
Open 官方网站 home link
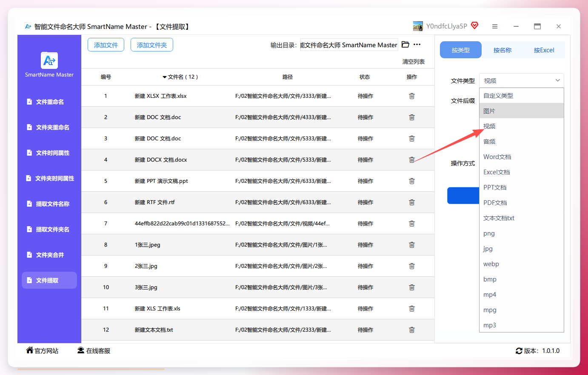click(42, 351)
